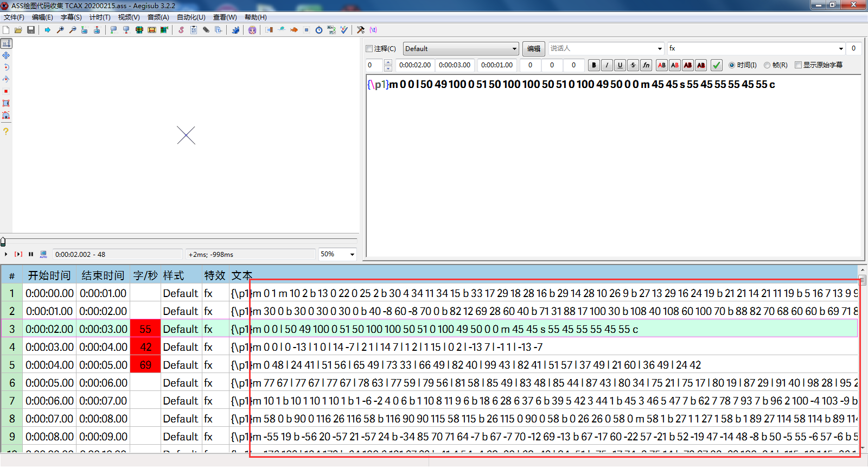This screenshot has width=868, height=467.
Task: Open the Default style dropdown
Action: (x=461, y=48)
